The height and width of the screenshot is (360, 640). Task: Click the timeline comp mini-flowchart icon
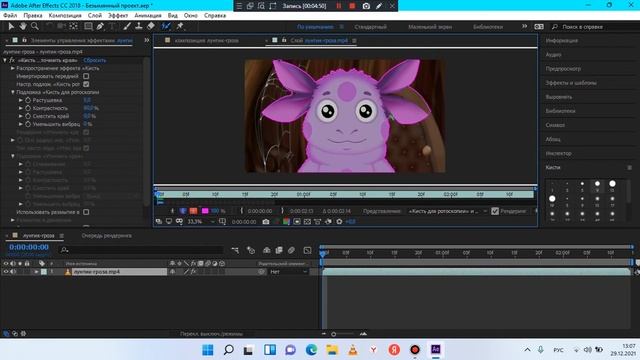click(x=235, y=250)
